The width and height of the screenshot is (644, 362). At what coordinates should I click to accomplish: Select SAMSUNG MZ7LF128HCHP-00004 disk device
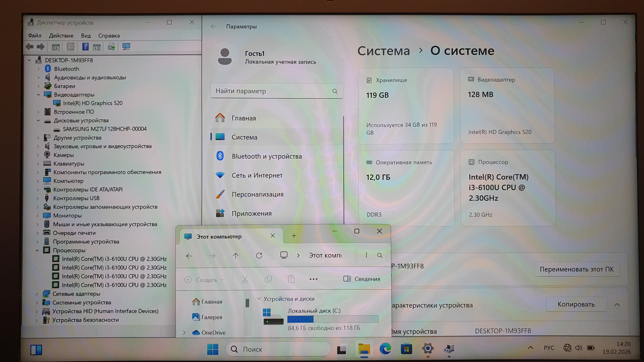104,129
